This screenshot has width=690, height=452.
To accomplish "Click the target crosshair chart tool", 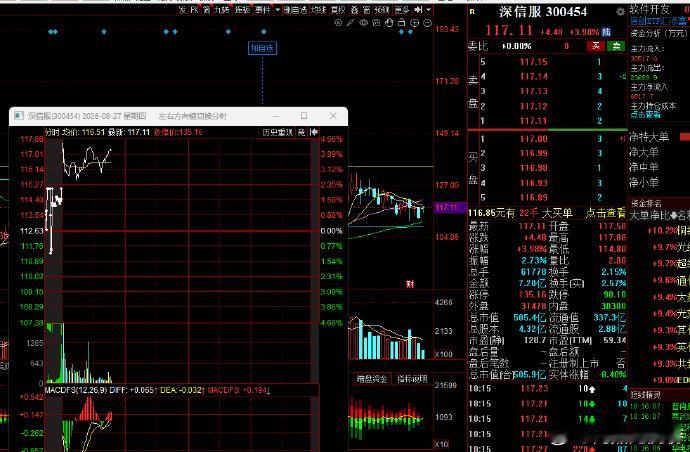I will (x=338, y=22).
